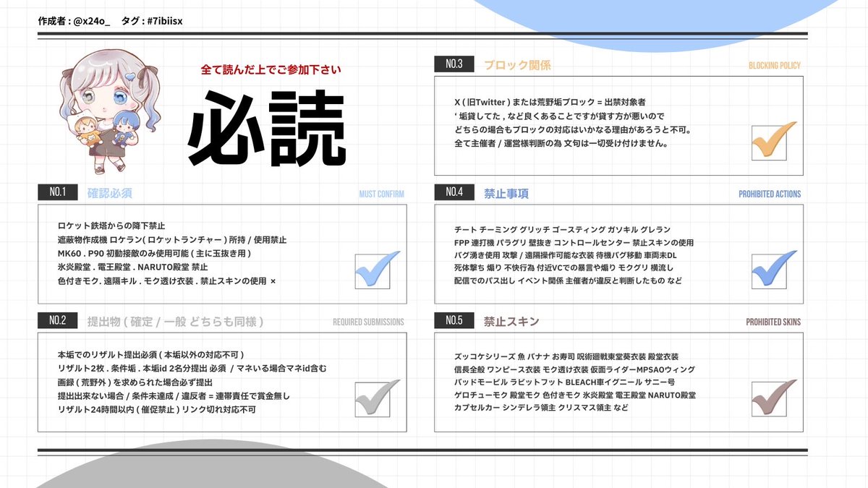Select the 禁止スキン section header

coord(510,320)
